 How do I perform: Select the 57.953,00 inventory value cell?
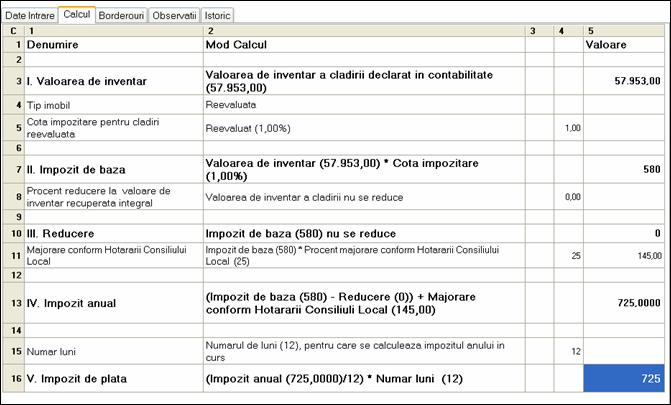pos(625,81)
